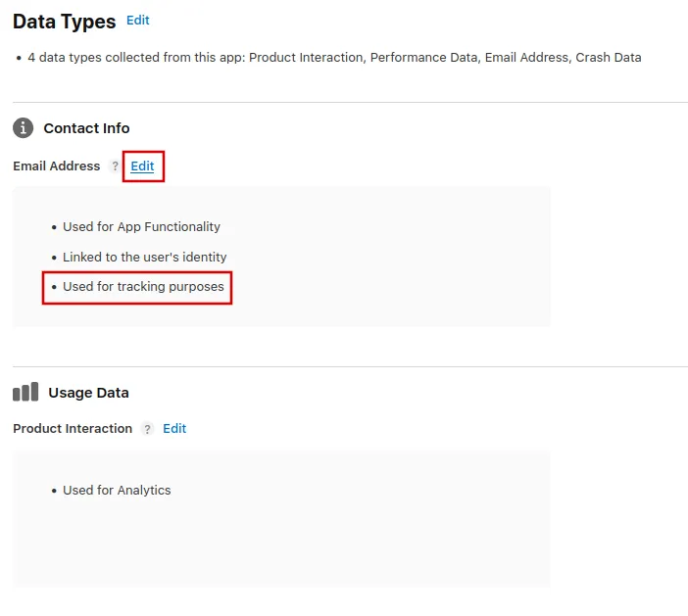Viewport: 688px width, 616px height.
Task: Click the Contact Info circle info icon
Action: pos(24,128)
